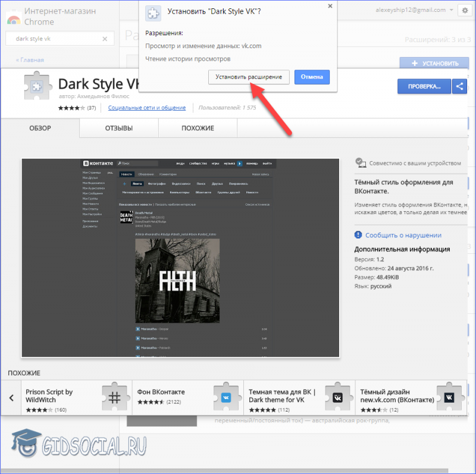Click the Размер: 48.49KiB text
The image size is (476, 474).
pos(377,277)
